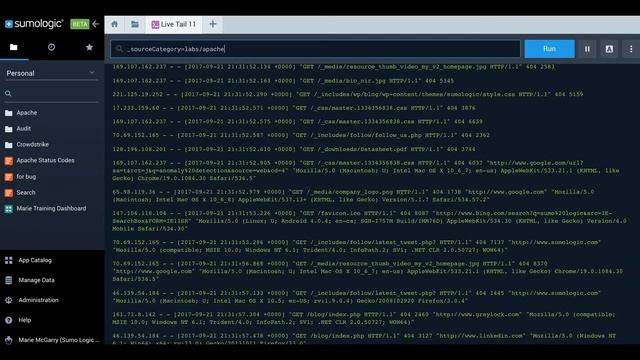The width and height of the screenshot is (640, 360).
Task: Show Recent items clock icon in sidebar
Action: pyautogui.click(x=51, y=47)
